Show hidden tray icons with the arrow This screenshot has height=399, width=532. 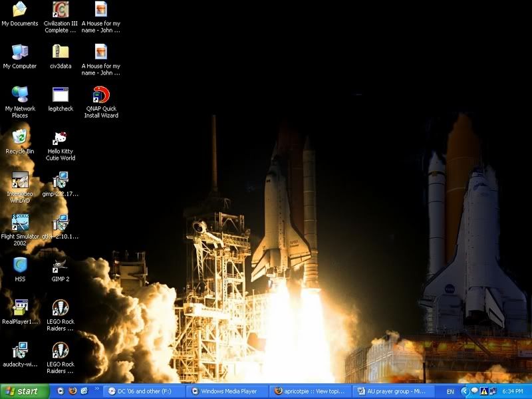465,392
